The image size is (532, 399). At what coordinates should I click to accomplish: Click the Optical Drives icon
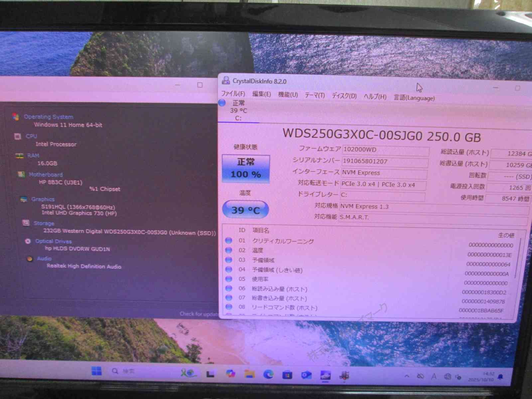(x=28, y=241)
